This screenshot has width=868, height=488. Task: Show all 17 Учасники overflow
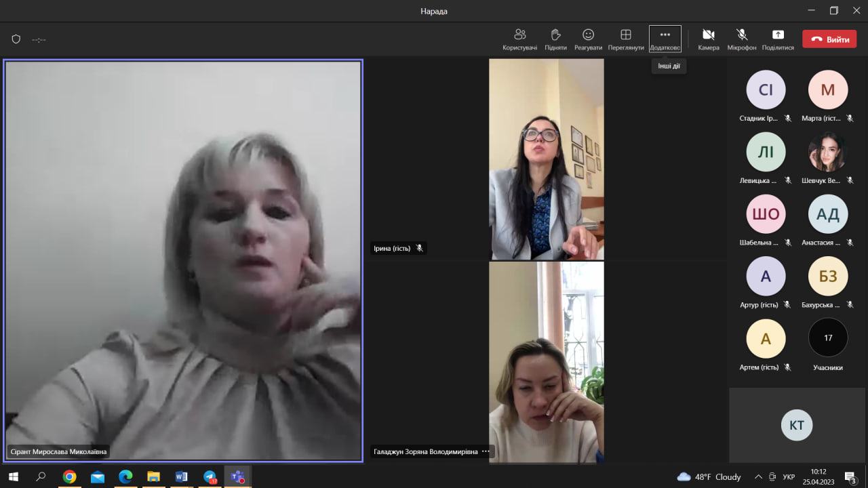point(827,338)
